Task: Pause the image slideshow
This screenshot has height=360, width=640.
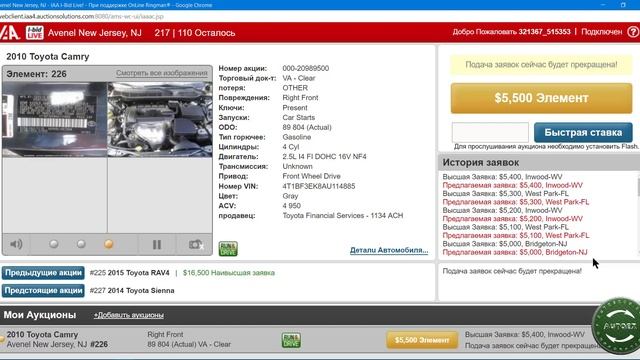Action: [x=157, y=244]
